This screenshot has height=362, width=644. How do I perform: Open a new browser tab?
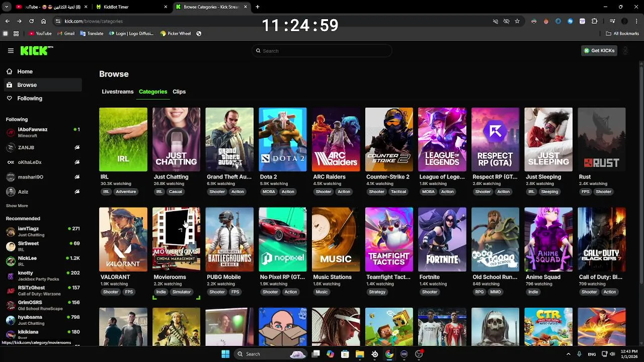tap(258, 7)
